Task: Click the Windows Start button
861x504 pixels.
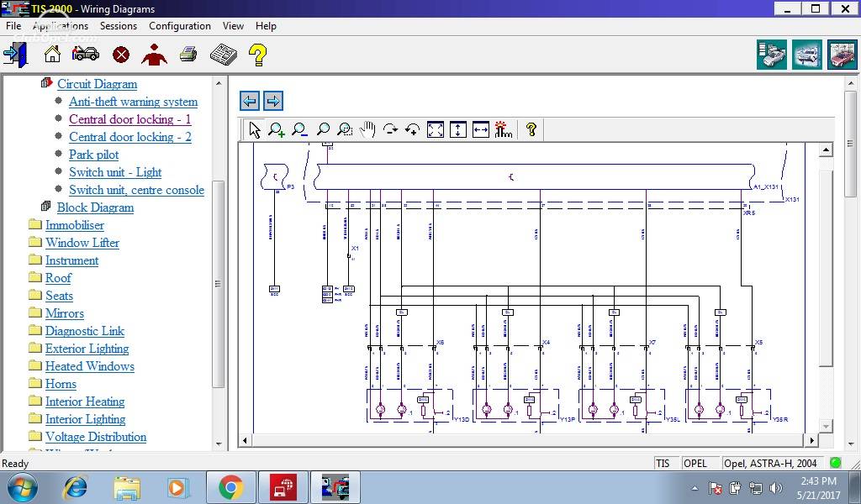Action: (x=23, y=487)
